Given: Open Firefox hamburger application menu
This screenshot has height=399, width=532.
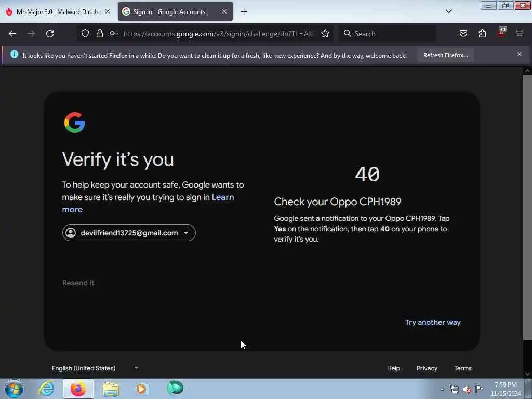Looking at the screenshot, I should pyautogui.click(x=520, y=34).
